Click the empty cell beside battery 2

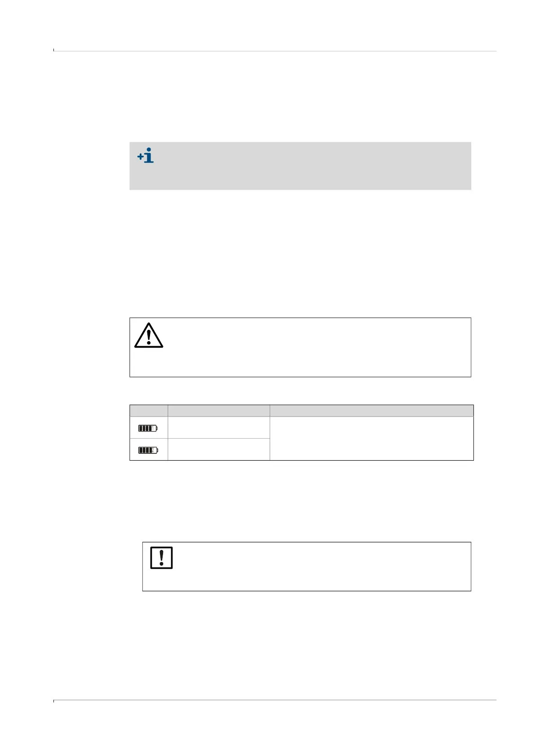219,449
